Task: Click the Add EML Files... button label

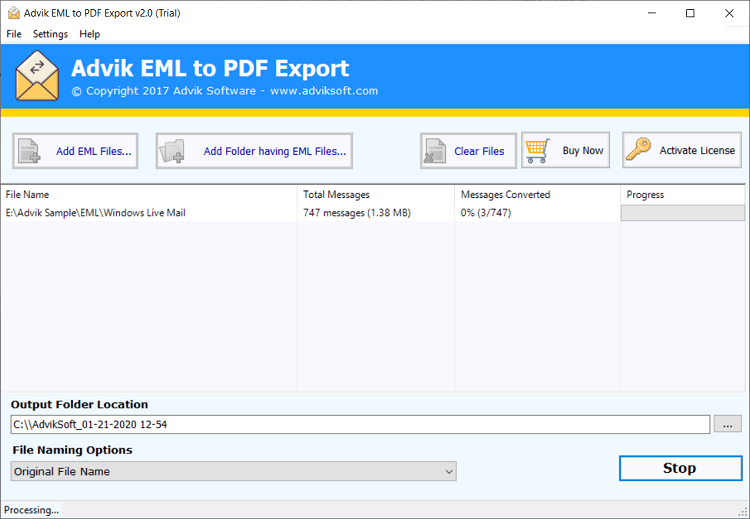Action: coord(94,151)
